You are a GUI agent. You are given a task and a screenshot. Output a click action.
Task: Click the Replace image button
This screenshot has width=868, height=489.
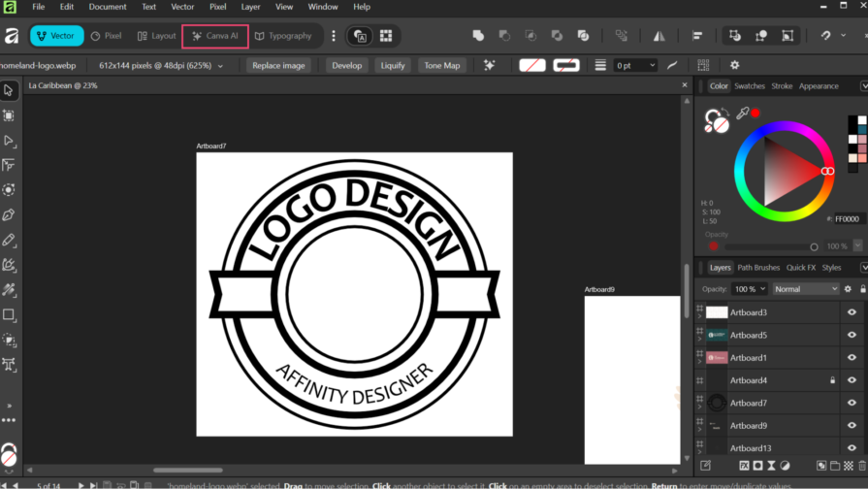[x=278, y=65]
